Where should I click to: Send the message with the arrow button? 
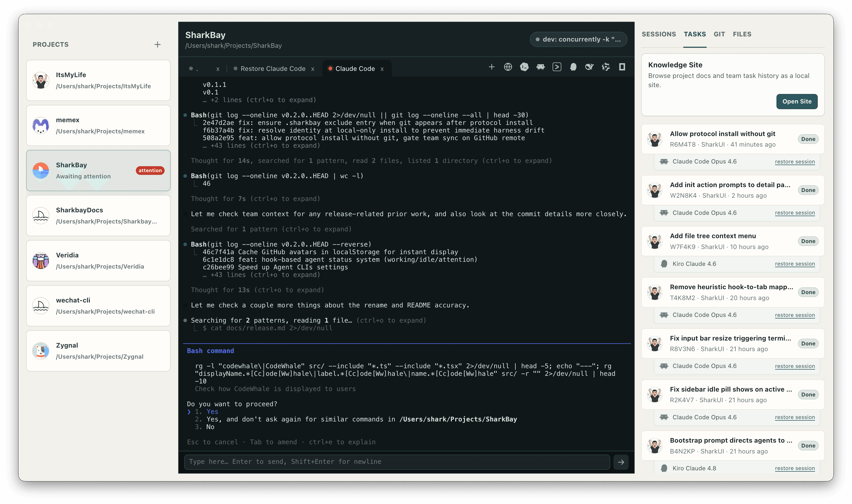coord(621,462)
